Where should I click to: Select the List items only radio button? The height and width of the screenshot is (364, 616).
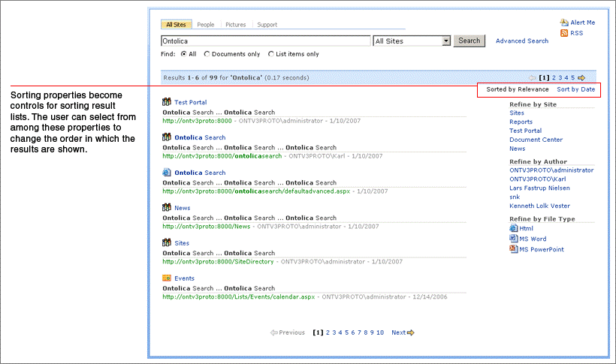pos(270,54)
